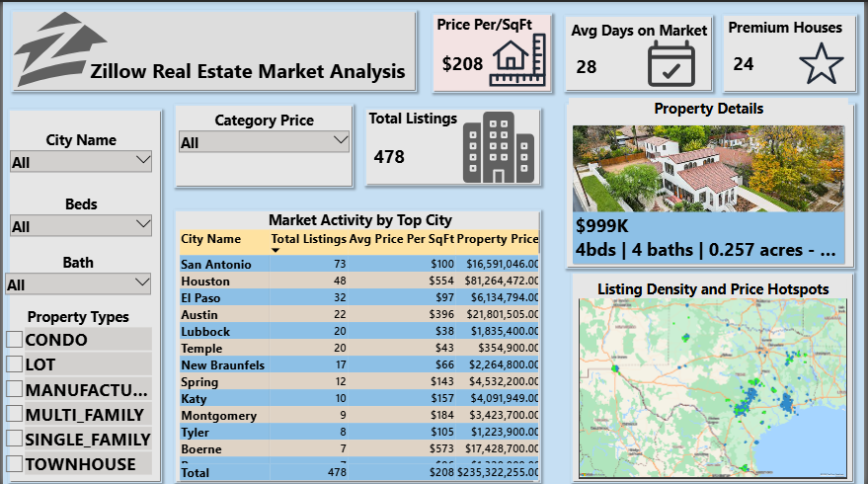Sort by Avg Price Per SqFt header

401,239
